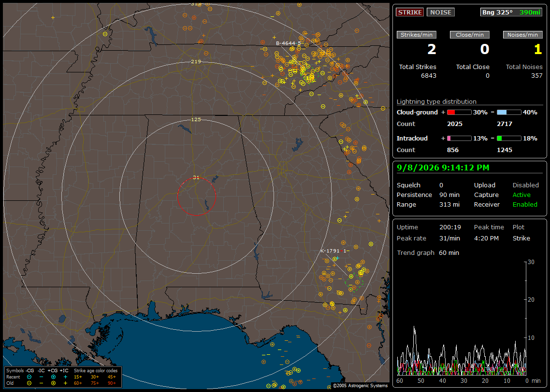Click the blue negative cloud-ground percentage bar
Viewport: 550px width, 392px height.
point(509,112)
